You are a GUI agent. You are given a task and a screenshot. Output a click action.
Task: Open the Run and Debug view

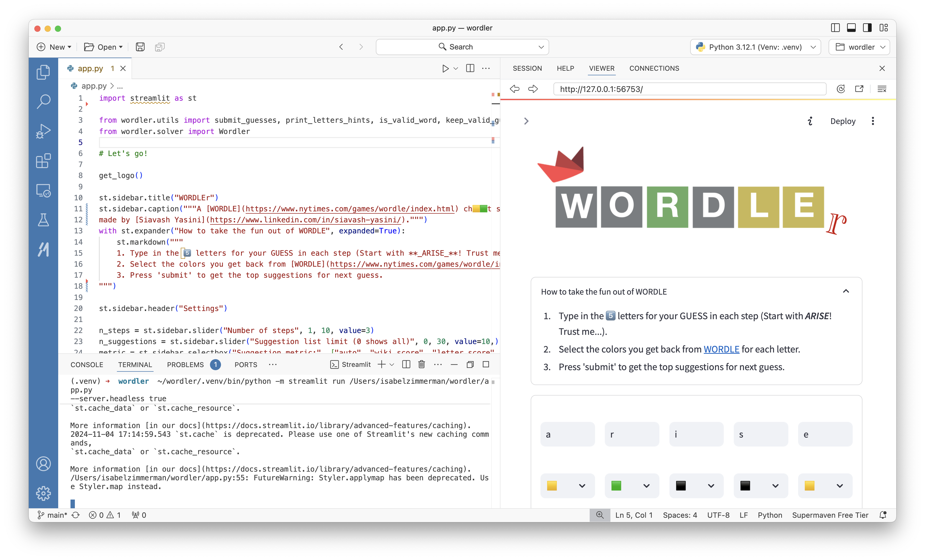point(43,131)
